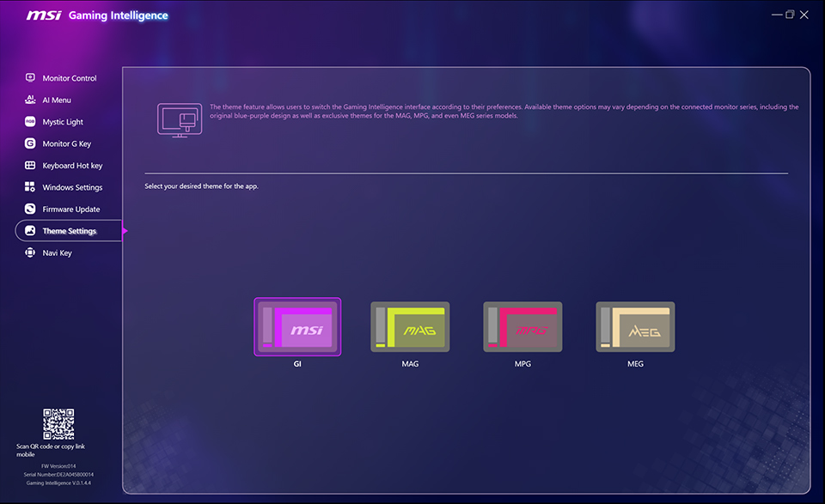Viewport: 825px width, 504px height.
Task: Click the monitor illustration above the description
Action: coord(179,119)
